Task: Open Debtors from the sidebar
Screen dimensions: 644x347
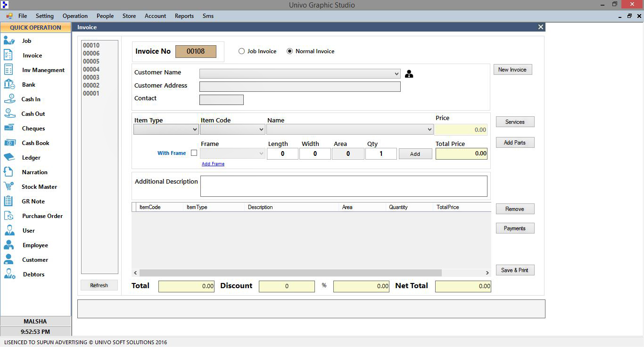Action: tap(33, 274)
